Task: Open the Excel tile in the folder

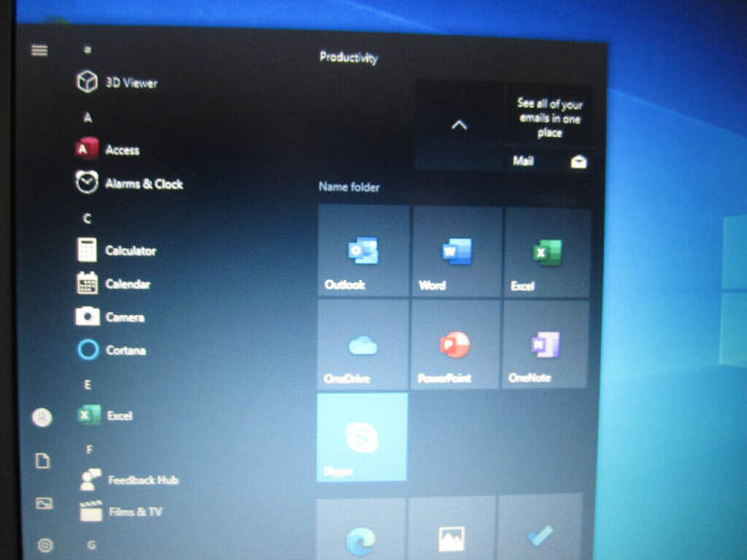Action: pyautogui.click(x=546, y=252)
